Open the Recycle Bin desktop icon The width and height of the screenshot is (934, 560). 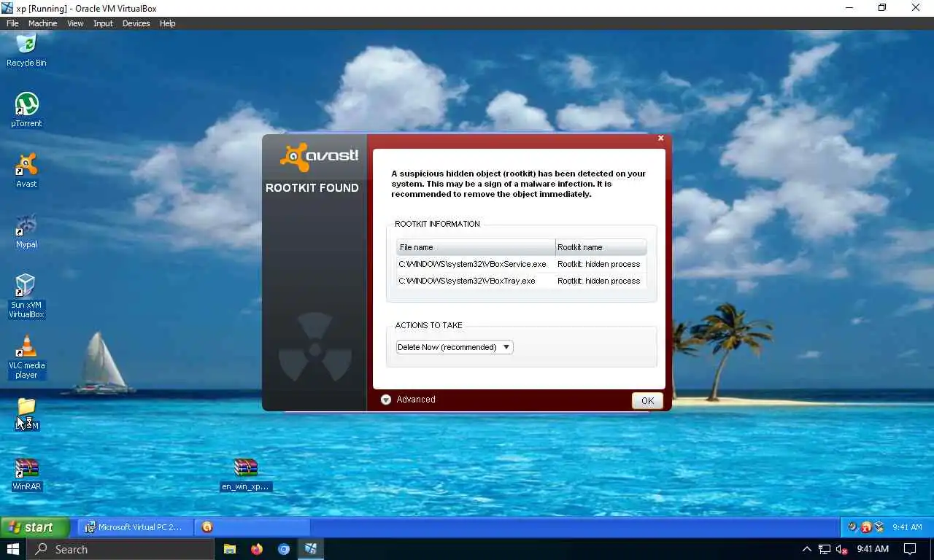click(26, 50)
